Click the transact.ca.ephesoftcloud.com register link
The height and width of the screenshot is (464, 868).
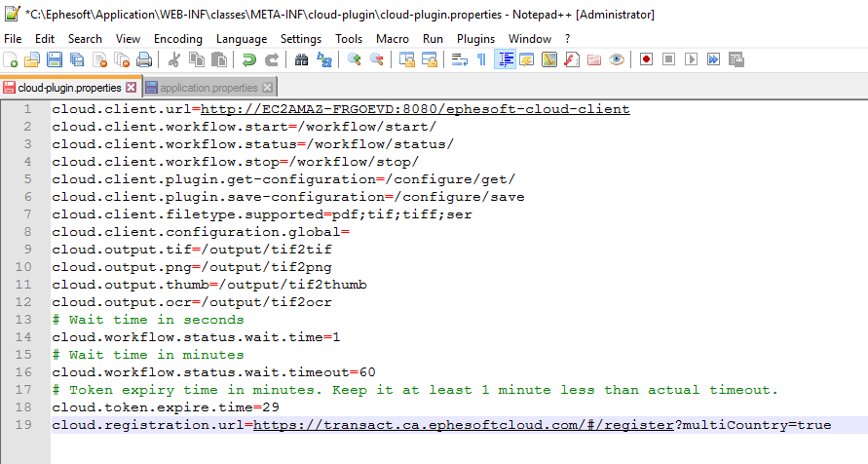tap(464, 425)
